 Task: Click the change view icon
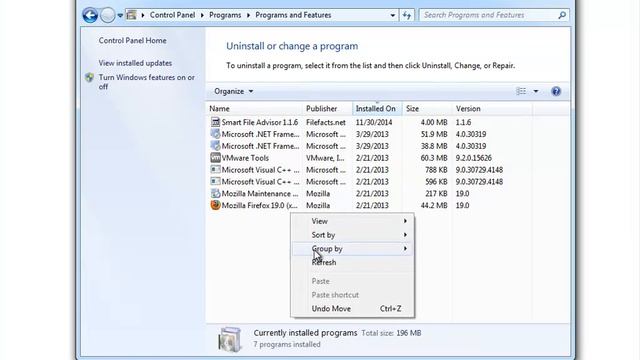(x=521, y=91)
